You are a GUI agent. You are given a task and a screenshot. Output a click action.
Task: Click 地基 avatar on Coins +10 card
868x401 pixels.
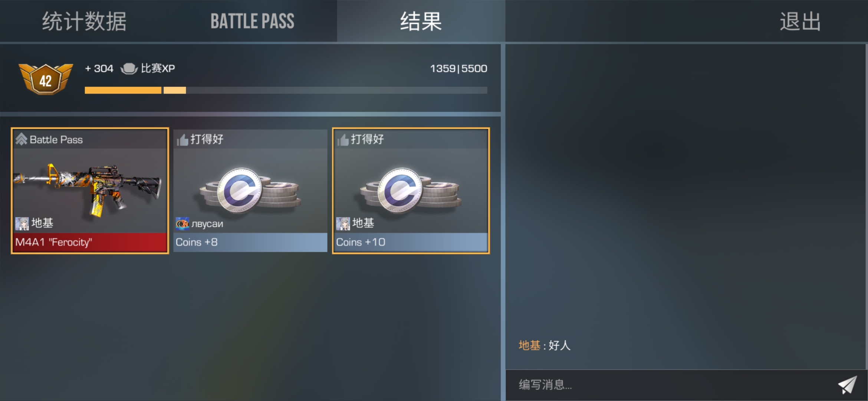coord(343,224)
